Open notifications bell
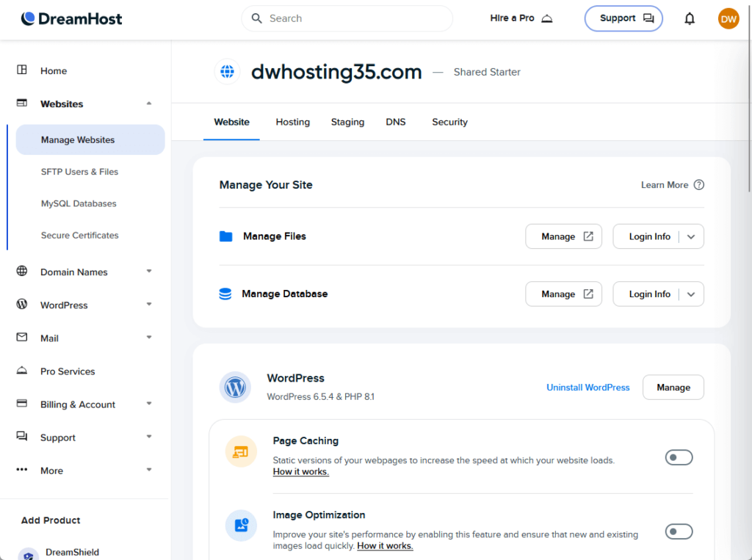Image resolution: width=752 pixels, height=560 pixels. click(x=689, y=18)
